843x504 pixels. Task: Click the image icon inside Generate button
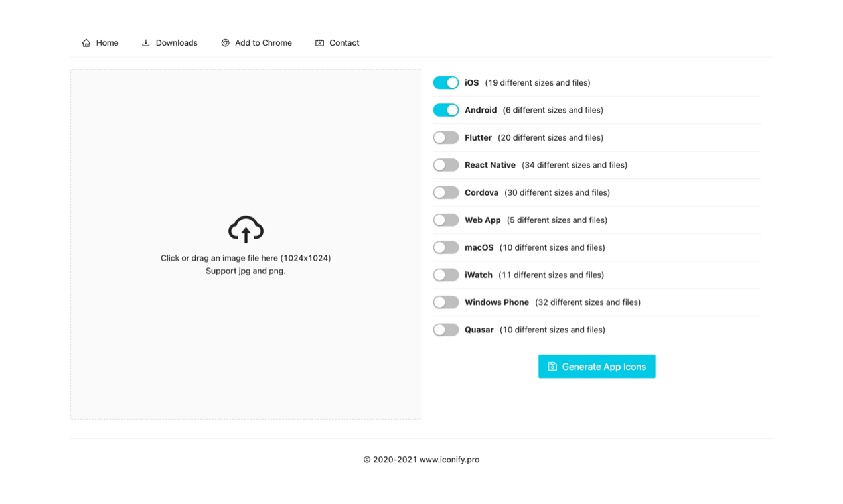(x=552, y=366)
